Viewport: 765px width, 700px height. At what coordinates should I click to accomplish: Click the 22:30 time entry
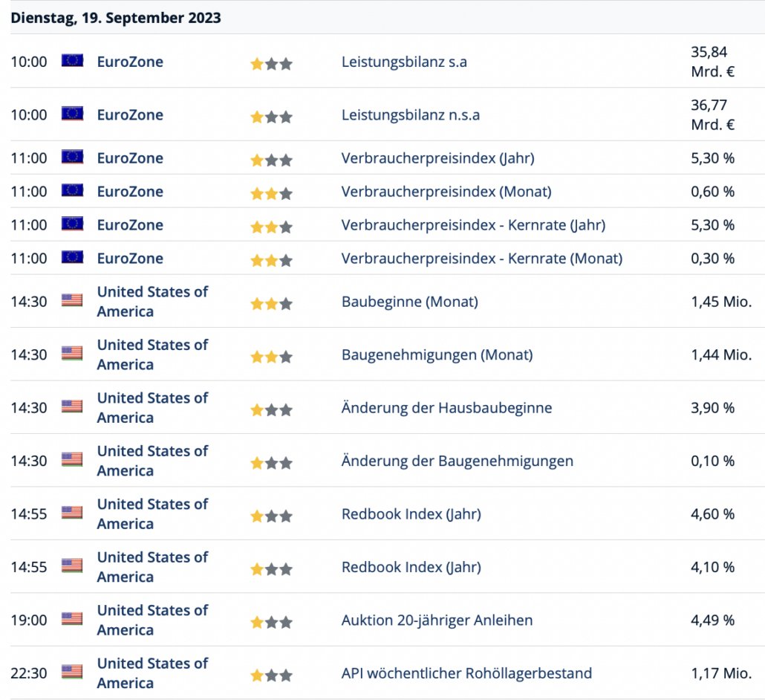pos(29,674)
